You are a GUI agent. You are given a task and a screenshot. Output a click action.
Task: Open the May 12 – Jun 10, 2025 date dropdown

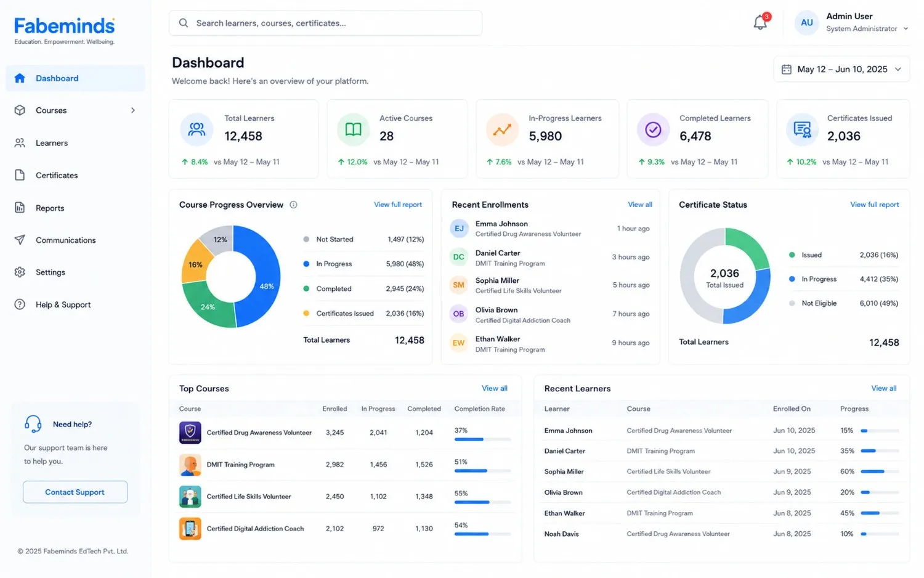841,69
